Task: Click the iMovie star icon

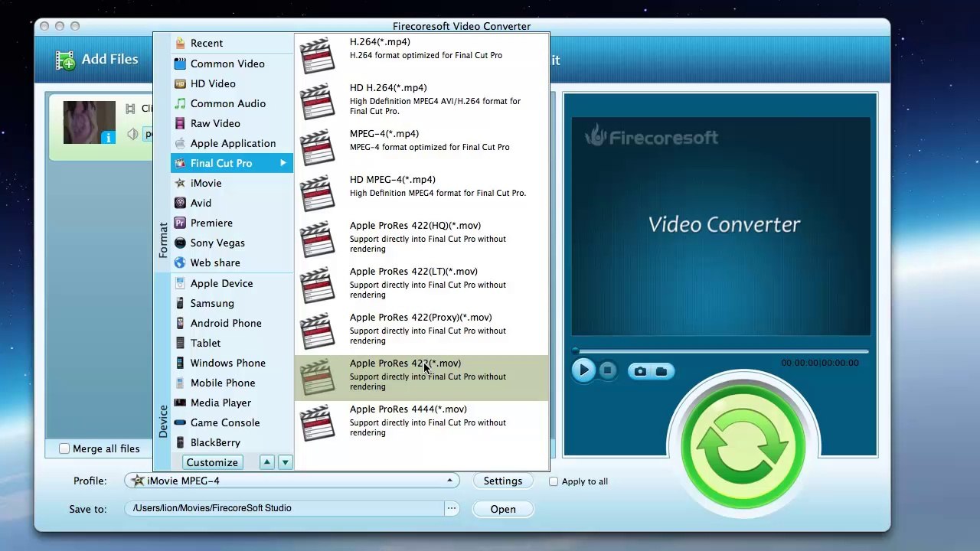Action: click(x=180, y=183)
